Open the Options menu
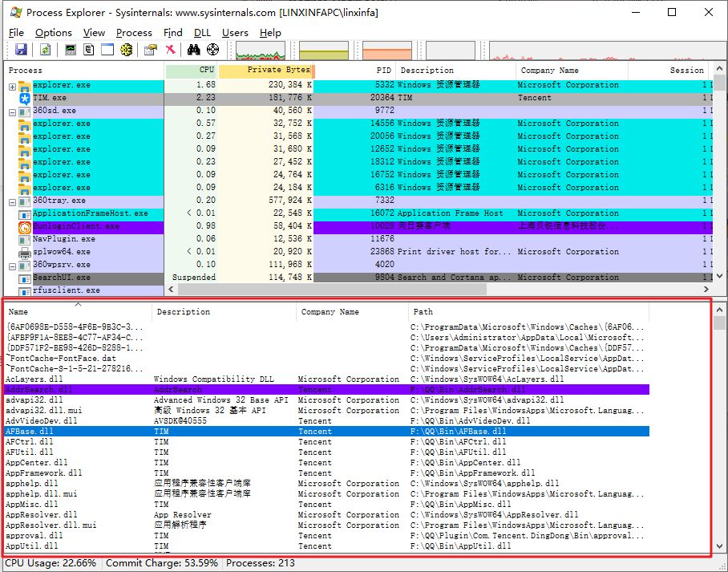The height and width of the screenshot is (572, 728). click(54, 33)
